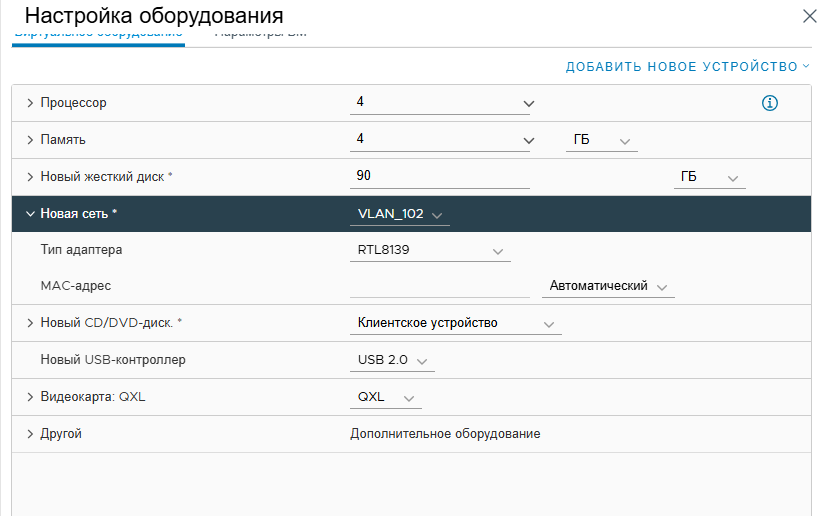Open the hard disk unit ГБ dropdown
This screenshot has width=822, height=516.
point(709,177)
